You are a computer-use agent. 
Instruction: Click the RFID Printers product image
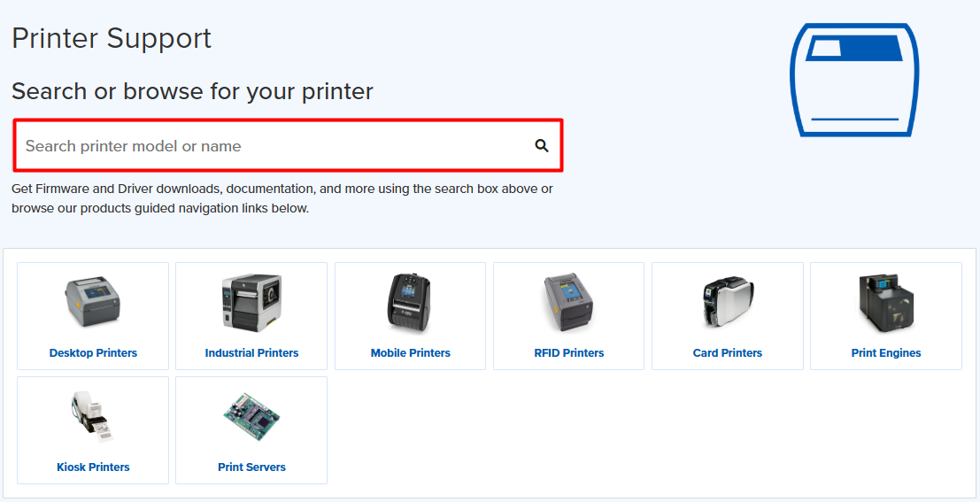click(x=568, y=303)
